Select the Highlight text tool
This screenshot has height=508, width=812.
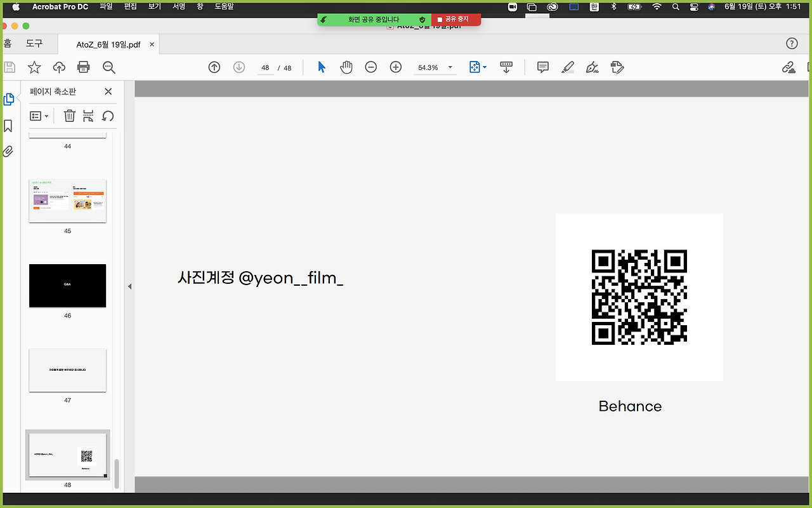pos(568,67)
